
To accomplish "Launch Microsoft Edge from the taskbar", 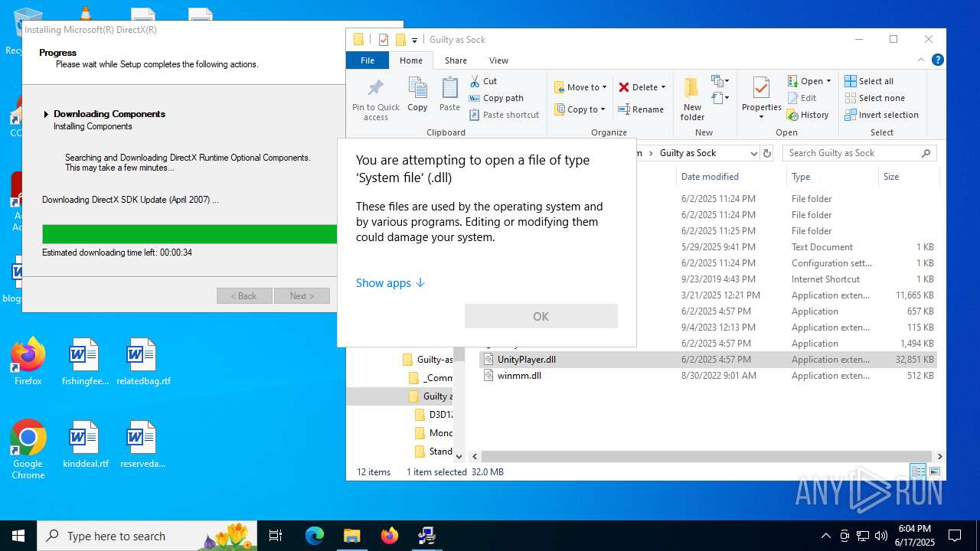I will coord(315,536).
